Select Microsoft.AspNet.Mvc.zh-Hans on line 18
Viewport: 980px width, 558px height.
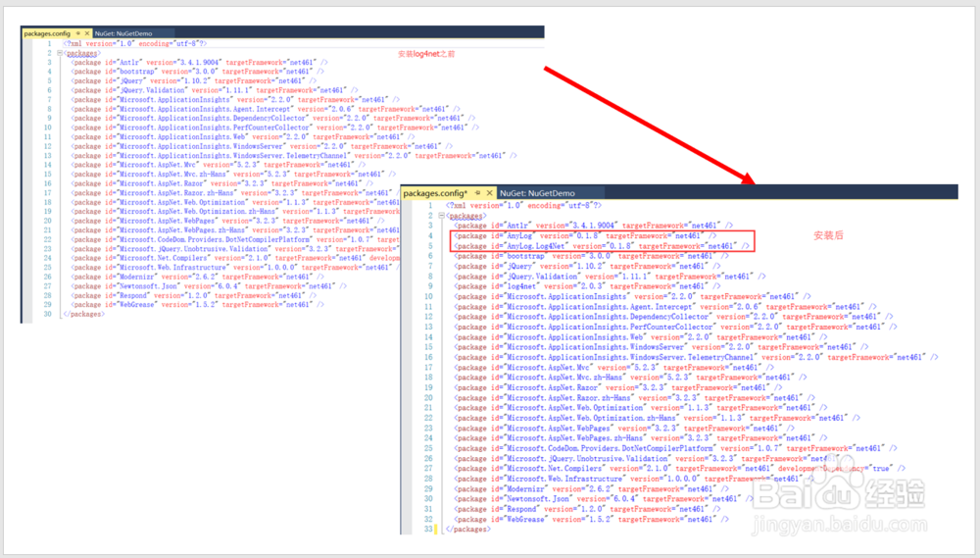pos(630,378)
